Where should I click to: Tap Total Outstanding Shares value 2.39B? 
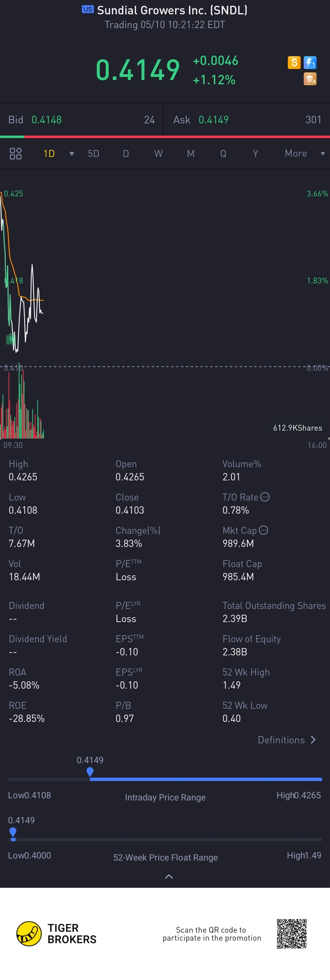(x=235, y=618)
